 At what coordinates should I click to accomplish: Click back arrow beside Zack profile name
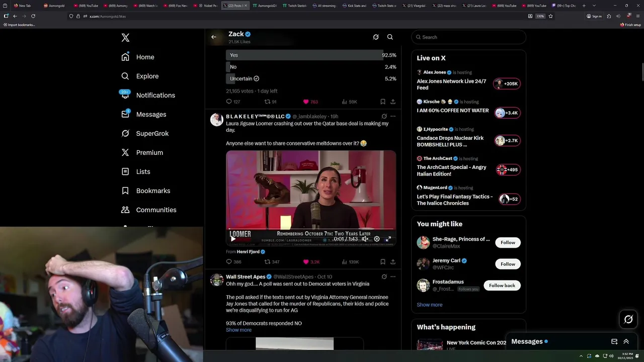[214, 37]
